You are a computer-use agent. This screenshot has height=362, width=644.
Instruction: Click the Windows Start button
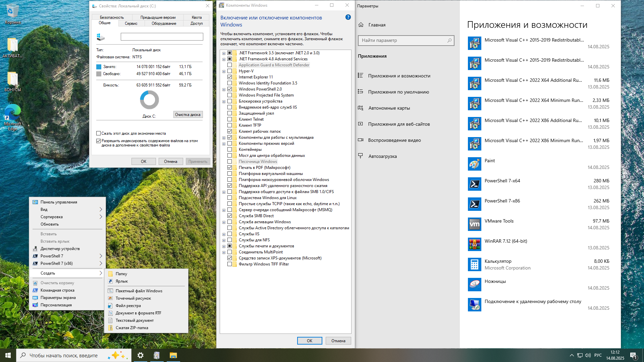pyautogui.click(x=8, y=355)
